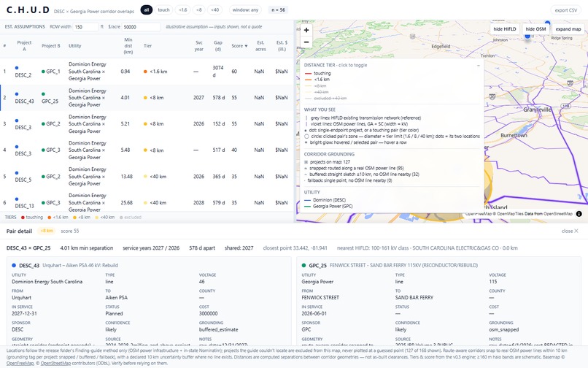The width and height of the screenshot is (588, 368).
Task: Select the 'touch' tier filter
Action: pyautogui.click(x=163, y=10)
